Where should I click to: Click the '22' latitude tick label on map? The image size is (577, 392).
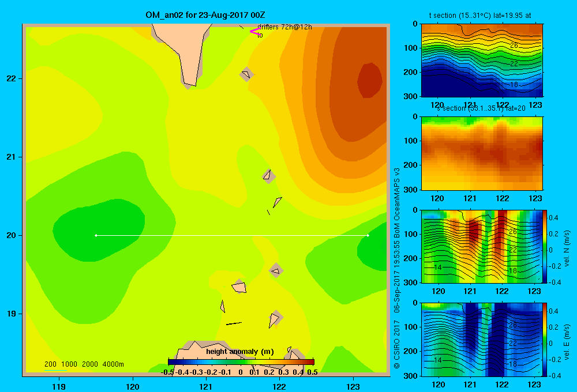click(x=12, y=78)
